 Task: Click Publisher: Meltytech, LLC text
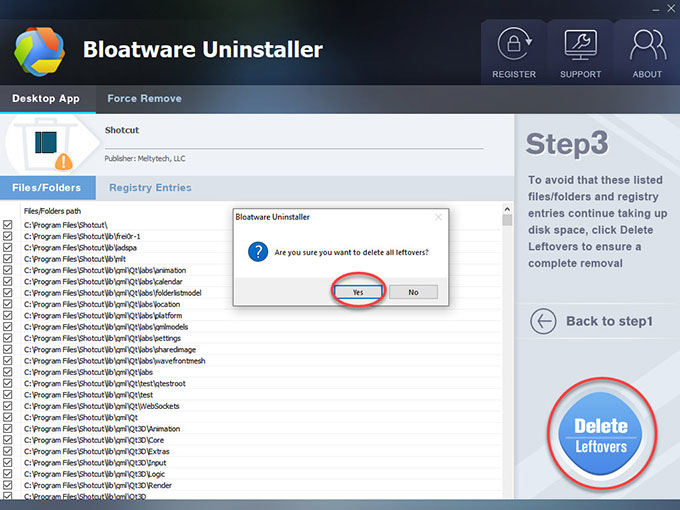(x=145, y=159)
